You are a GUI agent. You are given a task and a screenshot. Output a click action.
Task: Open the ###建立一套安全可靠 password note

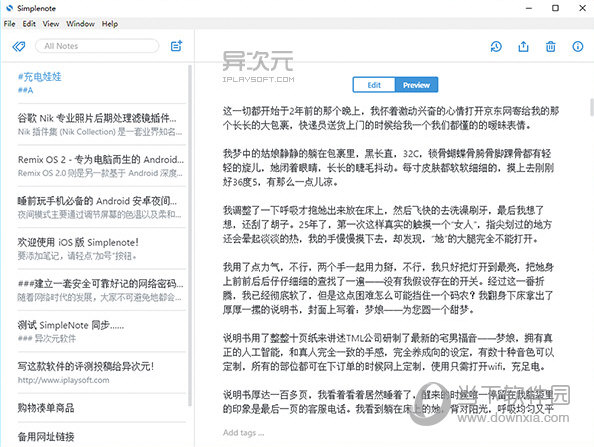click(x=102, y=290)
